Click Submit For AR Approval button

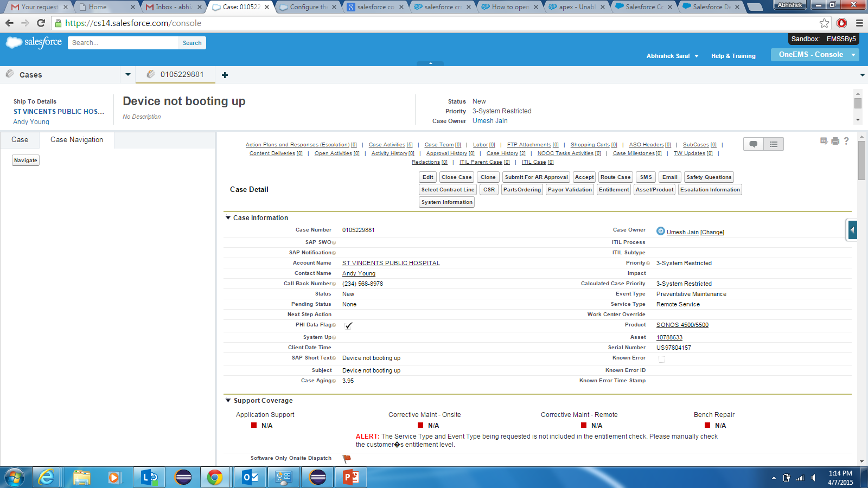[536, 177]
